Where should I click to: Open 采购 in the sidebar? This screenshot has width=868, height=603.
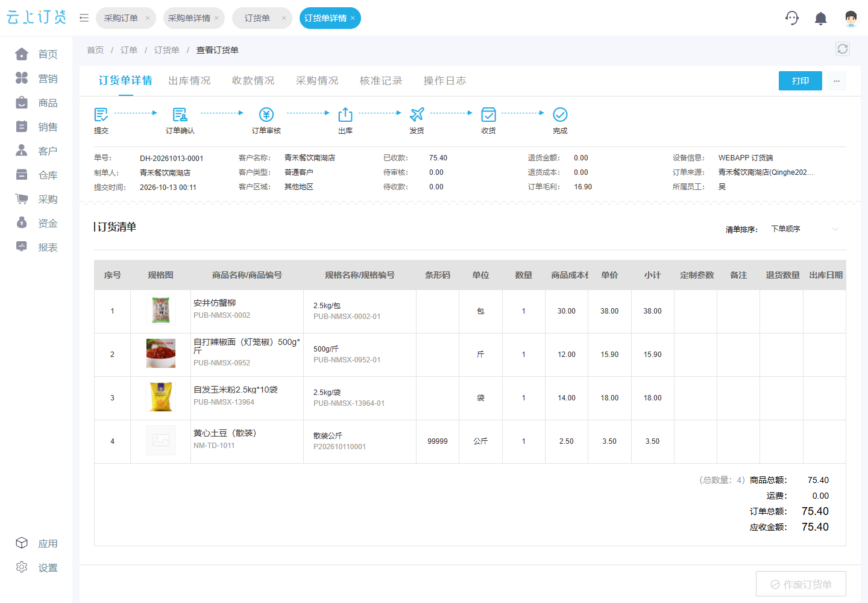click(x=36, y=199)
